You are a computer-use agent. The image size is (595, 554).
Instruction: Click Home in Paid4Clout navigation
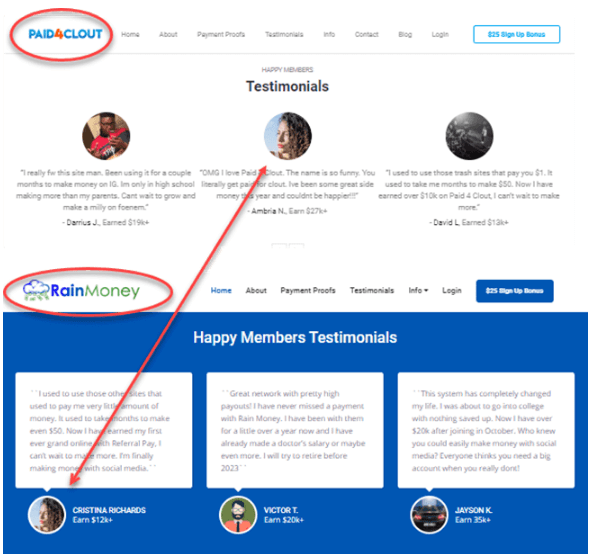click(x=130, y=35)
